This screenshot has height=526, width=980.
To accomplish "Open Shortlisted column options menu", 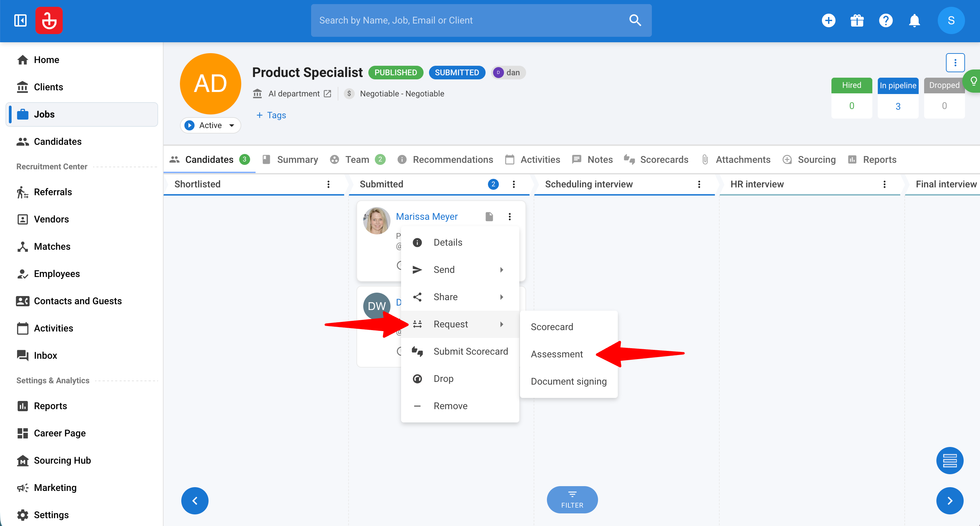I will pos(328,184).
